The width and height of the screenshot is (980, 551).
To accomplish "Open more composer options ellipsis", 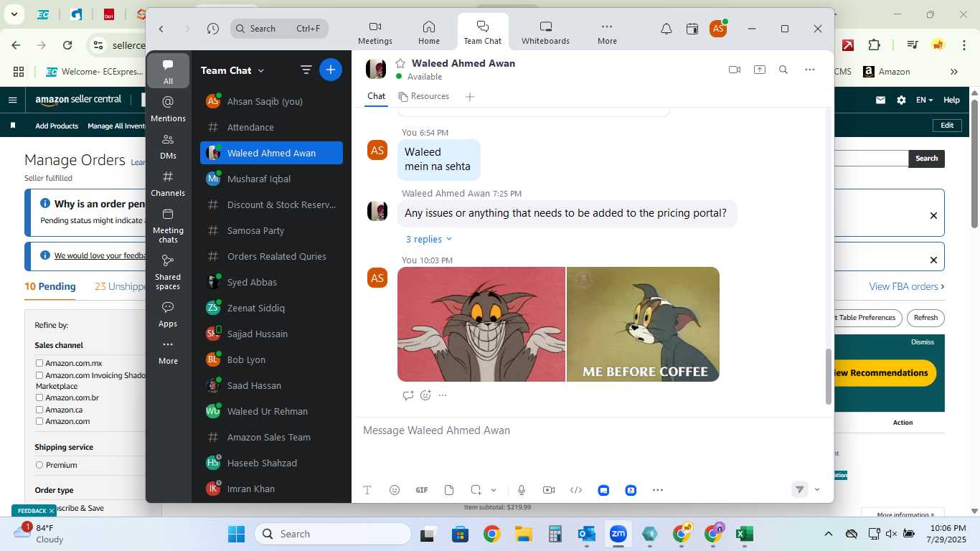I will (658, 490).
